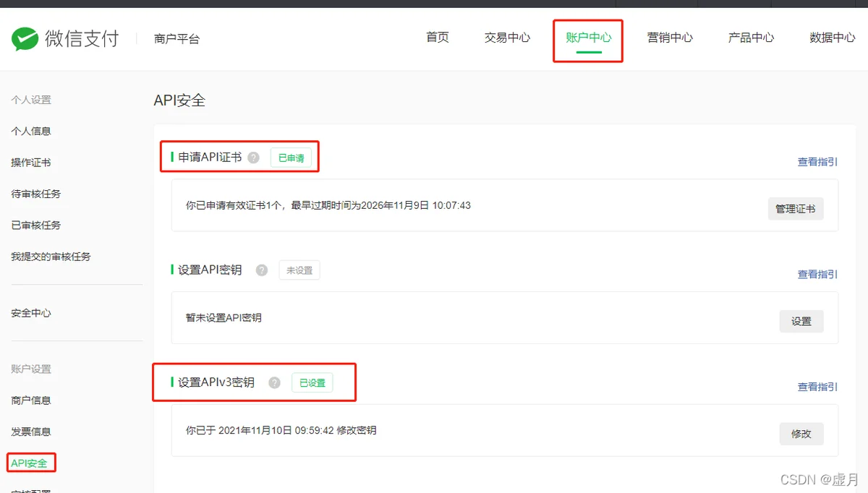Screen dimensions: 868x493
Task: Click the 申请API证书 section title
Action: (x=210, y=157)
